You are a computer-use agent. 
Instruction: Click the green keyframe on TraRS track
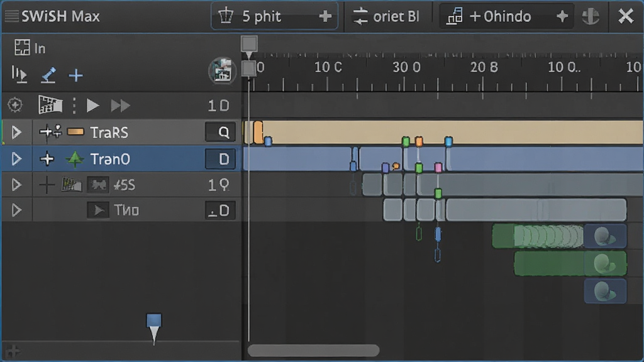pos(406,141)
